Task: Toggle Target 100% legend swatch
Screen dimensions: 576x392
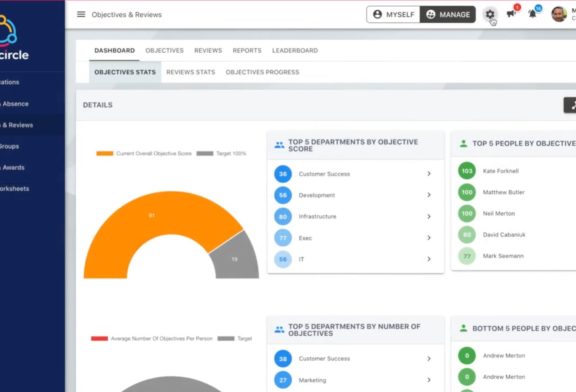Action: click(x=205, y=153)
